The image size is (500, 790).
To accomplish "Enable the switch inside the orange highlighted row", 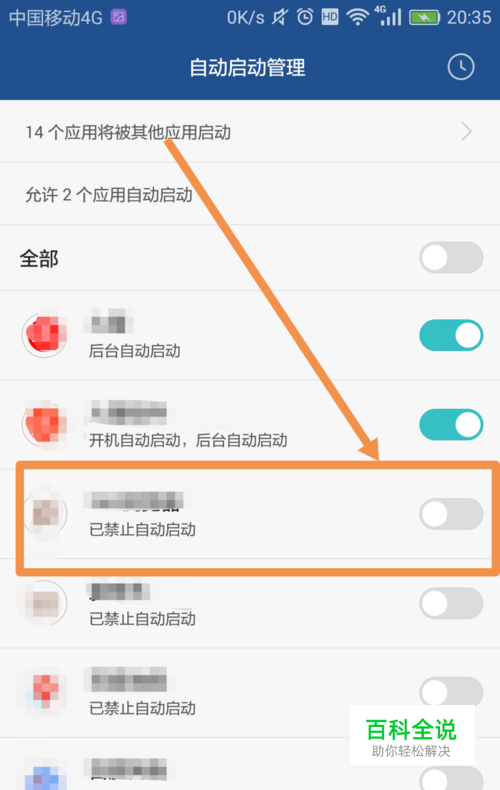I will [451, 514].
